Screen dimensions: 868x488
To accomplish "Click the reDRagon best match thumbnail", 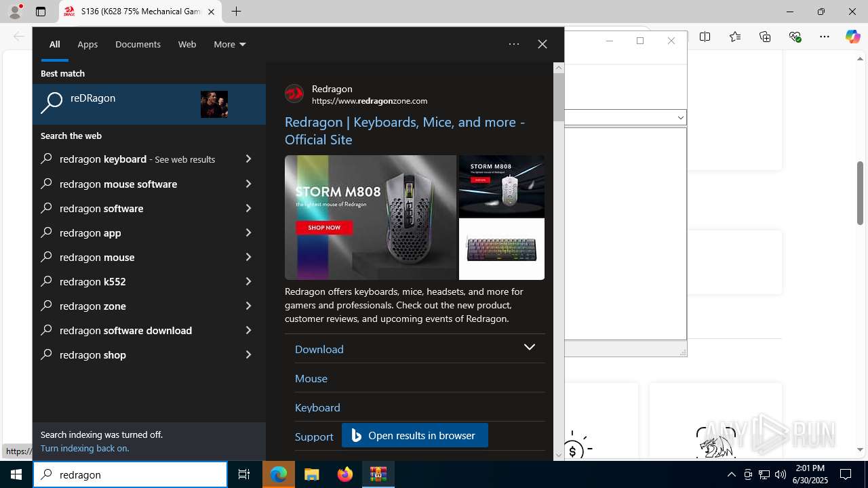I will coord(214,104).
